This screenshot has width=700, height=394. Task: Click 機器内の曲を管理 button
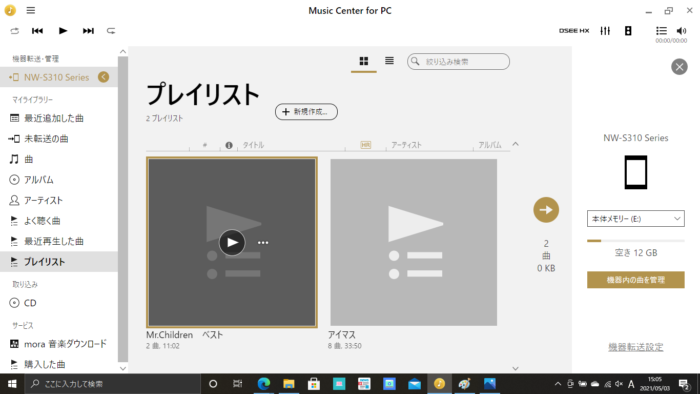tap(635, 280)
